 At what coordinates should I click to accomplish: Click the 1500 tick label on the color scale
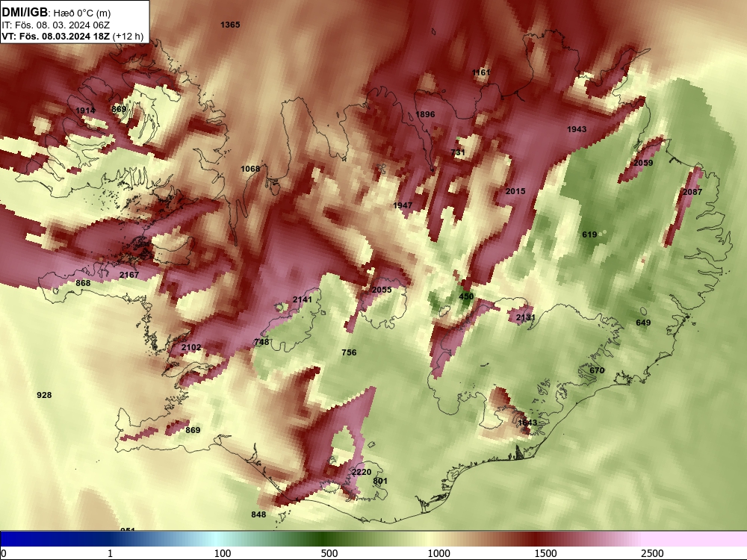coord(545,553)
